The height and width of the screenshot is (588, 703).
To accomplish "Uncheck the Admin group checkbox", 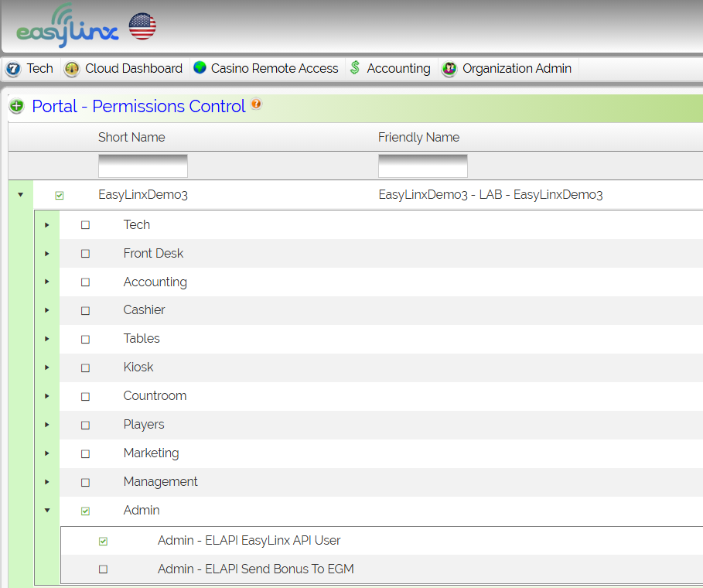I will pyautogui.click(x=85, y=511).
